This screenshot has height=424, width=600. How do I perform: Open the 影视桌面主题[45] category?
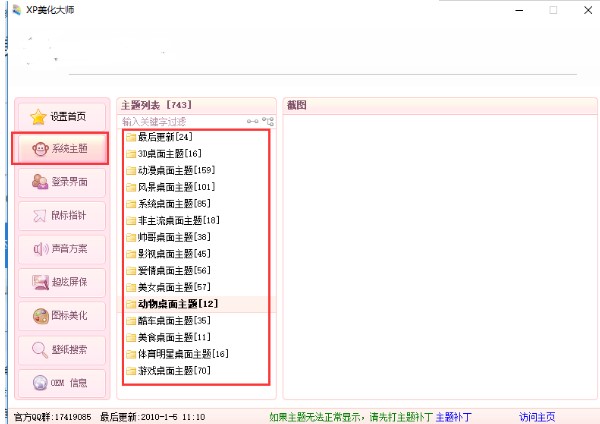168,254
